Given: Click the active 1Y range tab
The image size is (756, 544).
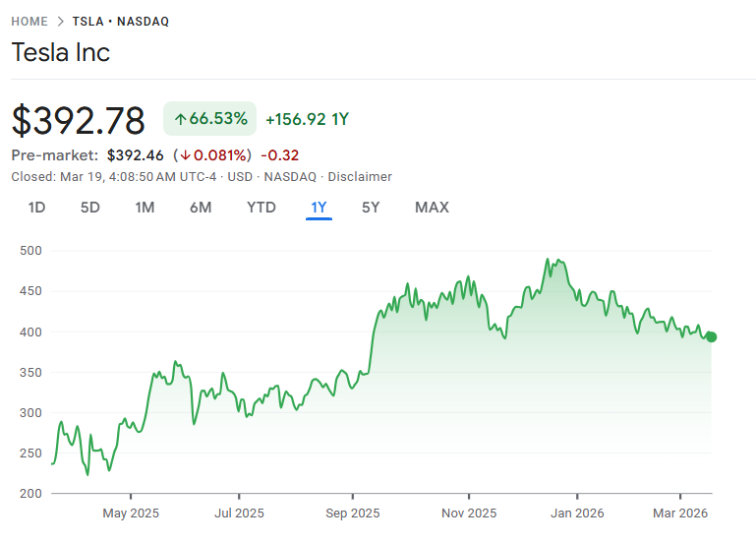Looking at the screenshot, I should click(319, 208).
